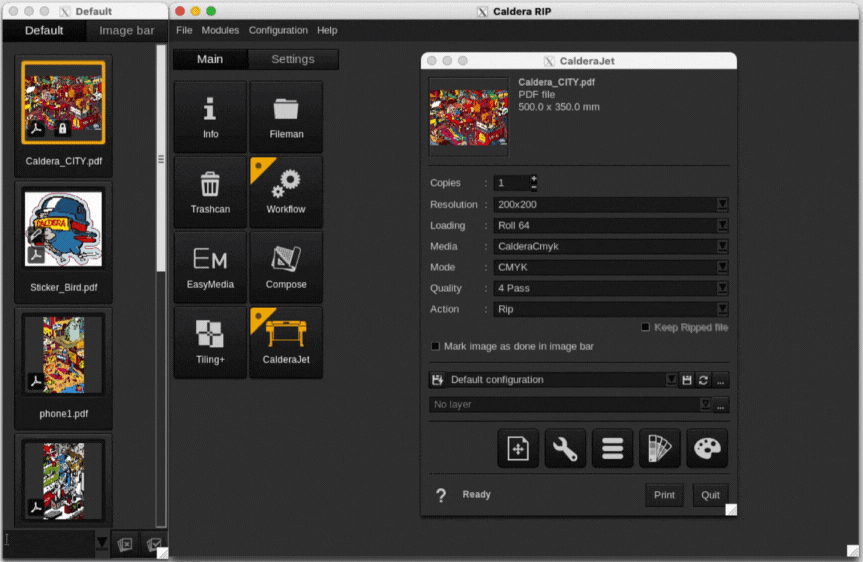Click the Print button
This screenshot has height=562, width=863.
[664, 496]
